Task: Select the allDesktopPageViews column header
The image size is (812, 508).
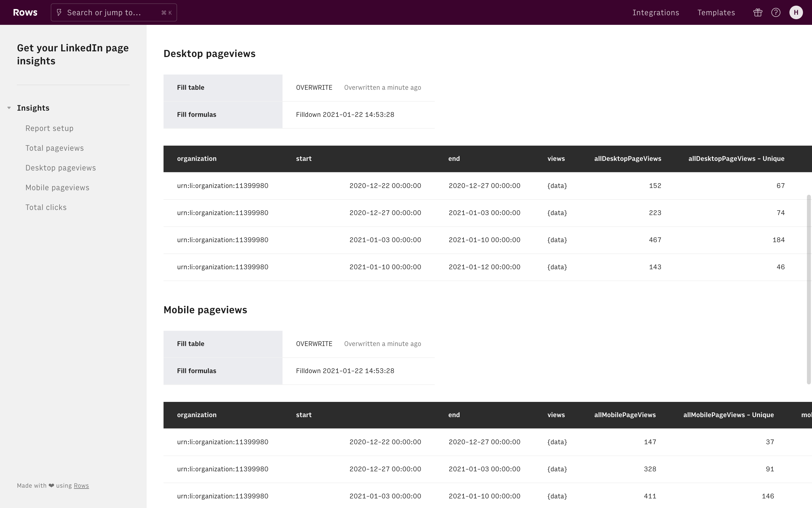Action: click(627, 159)
